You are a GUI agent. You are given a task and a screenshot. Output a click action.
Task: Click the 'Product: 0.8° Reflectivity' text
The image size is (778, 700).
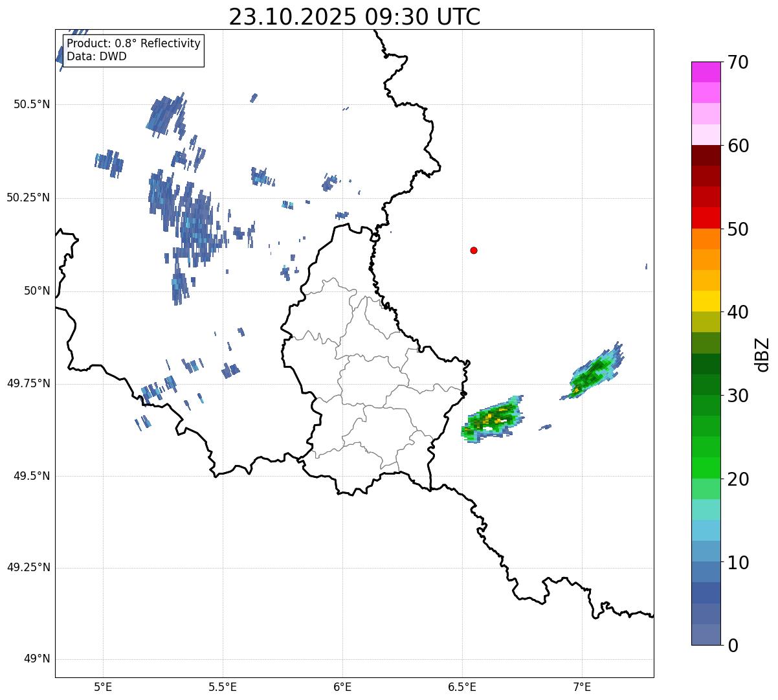[x=133, y=44]
